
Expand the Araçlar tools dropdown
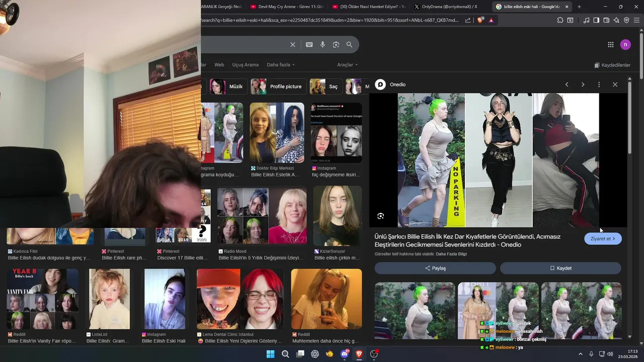click(x=347, y=65)
